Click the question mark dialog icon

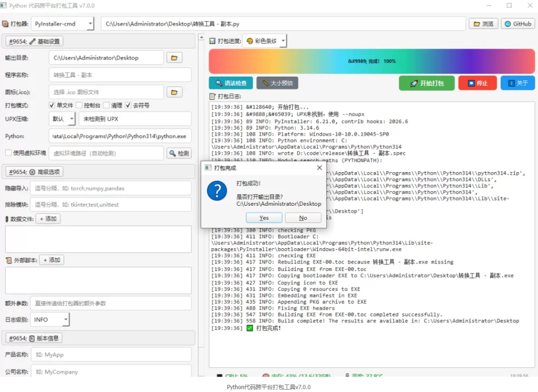click(217, 191)
